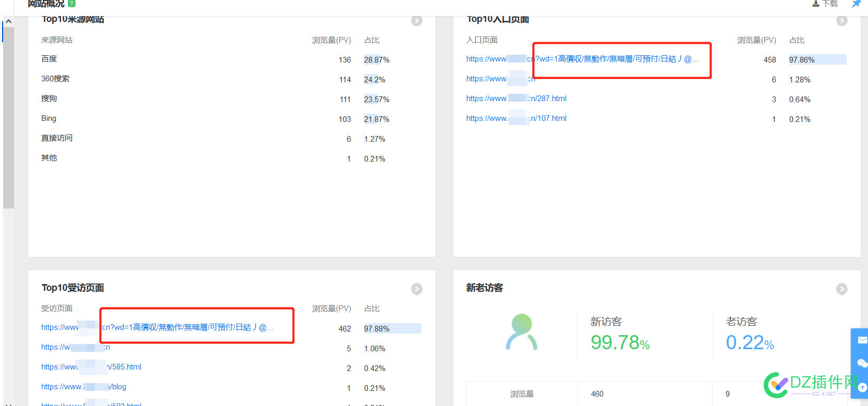Click the 114 PV value for 360搜索

click(345, 80)
